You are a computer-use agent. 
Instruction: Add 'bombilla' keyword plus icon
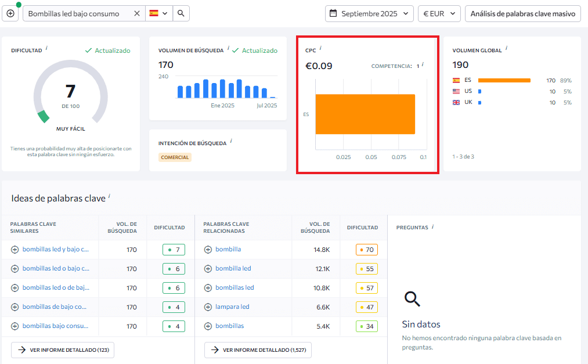(208, 250)
